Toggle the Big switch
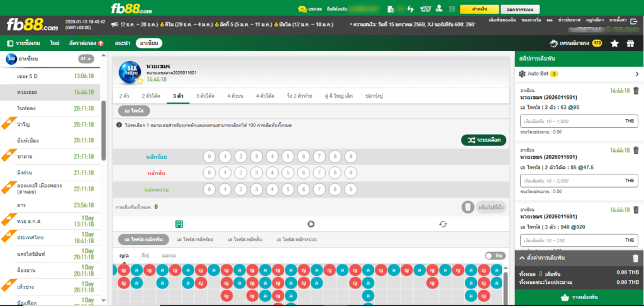The height and width of the screenshot is (306, 644). (495, 256)
